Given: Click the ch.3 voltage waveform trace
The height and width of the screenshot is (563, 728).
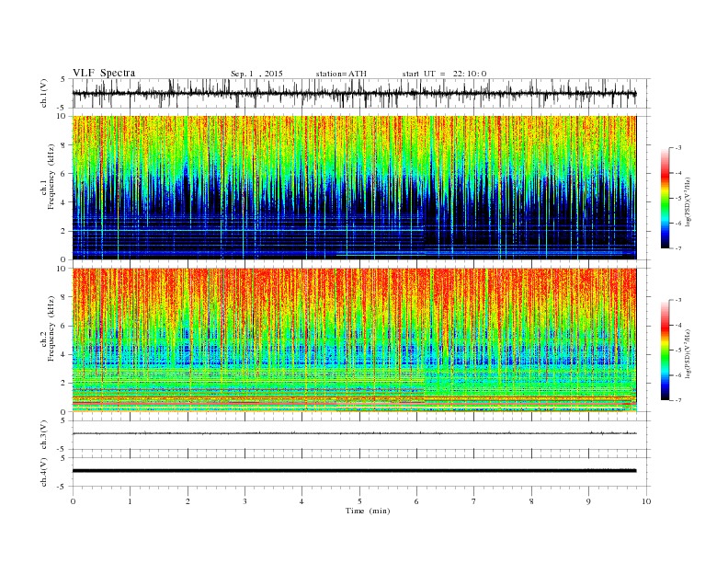Looking at the screenshot, I should tap(355, 433).
